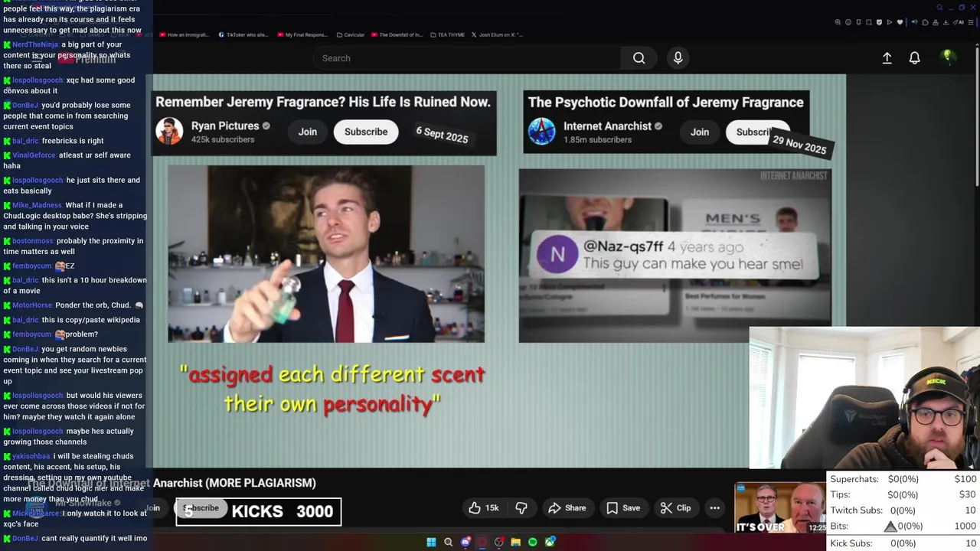Click the Superchats goal row
The image size is (980, 551).
[903, 479]
